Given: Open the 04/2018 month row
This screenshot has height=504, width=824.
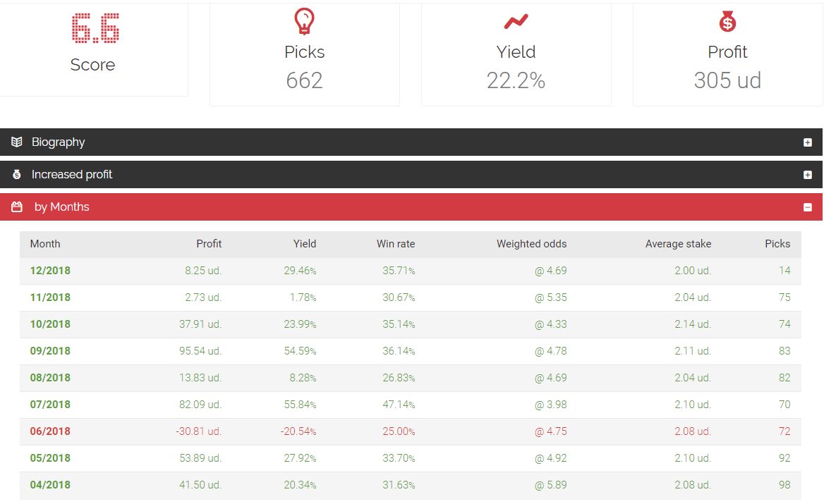Looking at the screenshot, I should [x=411, y=485].
